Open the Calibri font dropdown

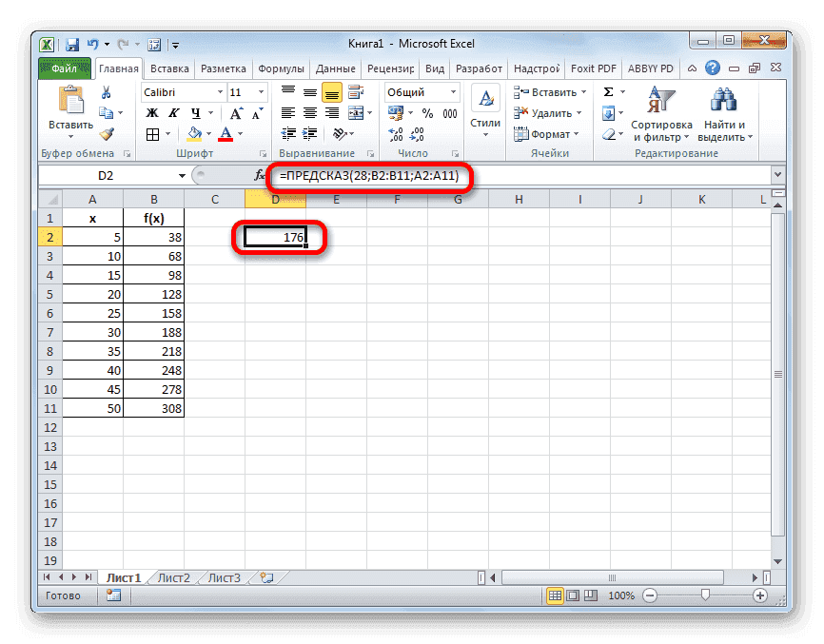(220, 90)
